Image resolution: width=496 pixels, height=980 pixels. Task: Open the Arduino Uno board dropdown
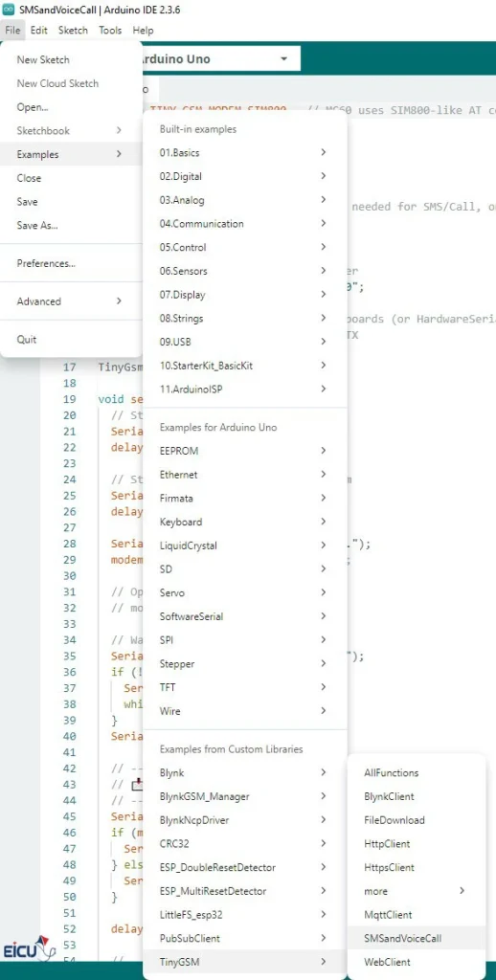coord(219,59)
